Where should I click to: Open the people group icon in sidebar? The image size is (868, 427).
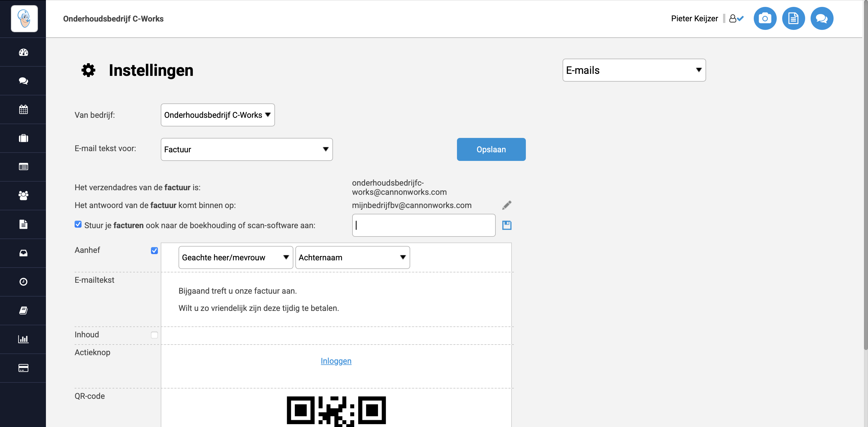coord(23,196)
